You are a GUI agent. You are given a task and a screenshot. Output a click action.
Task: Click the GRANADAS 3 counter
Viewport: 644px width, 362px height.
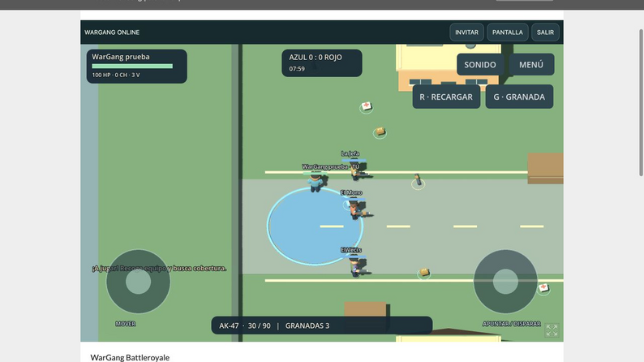pyautogui.click(x=307, y=325)
